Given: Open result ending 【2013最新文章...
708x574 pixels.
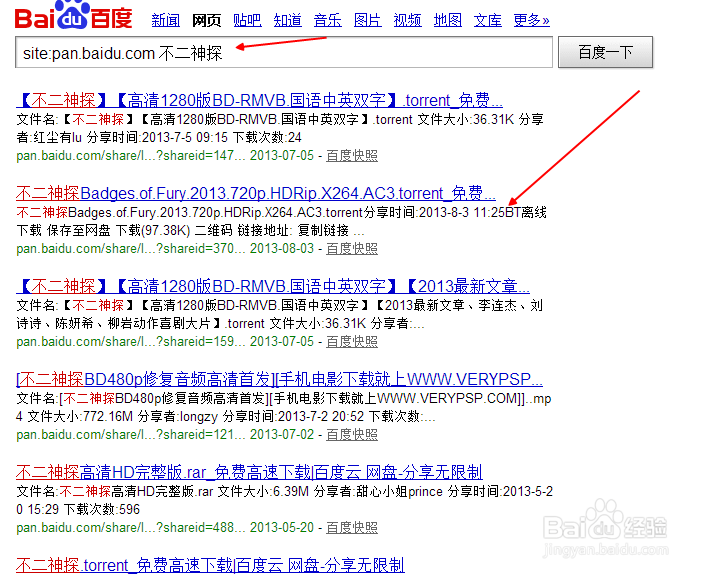Looking at the screenshot, I should [x=273, y=286].
